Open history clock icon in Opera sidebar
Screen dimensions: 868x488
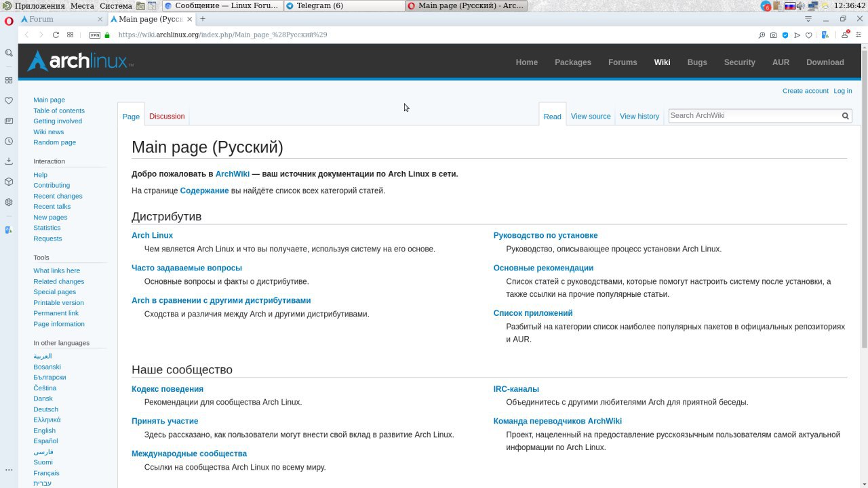(9, 141)
